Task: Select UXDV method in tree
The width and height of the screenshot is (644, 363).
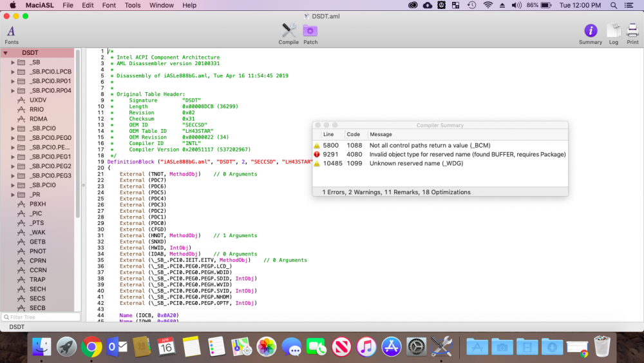Action: pyautogui.click(x=38, y=101)
